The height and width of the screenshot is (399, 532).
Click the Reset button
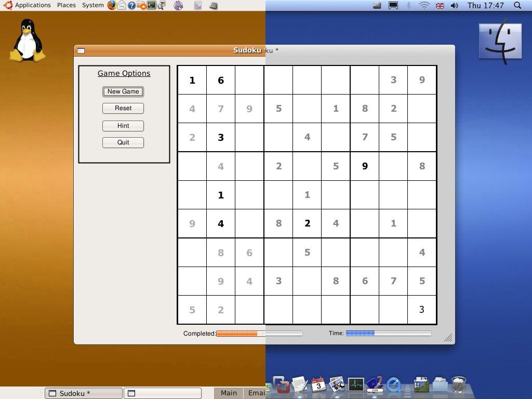click(123, 108)
